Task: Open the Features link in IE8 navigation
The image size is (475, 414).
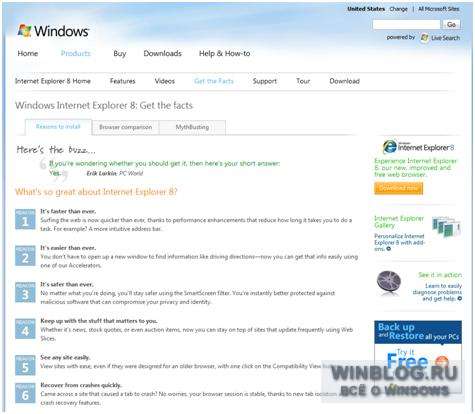Action: click(123, 81)
